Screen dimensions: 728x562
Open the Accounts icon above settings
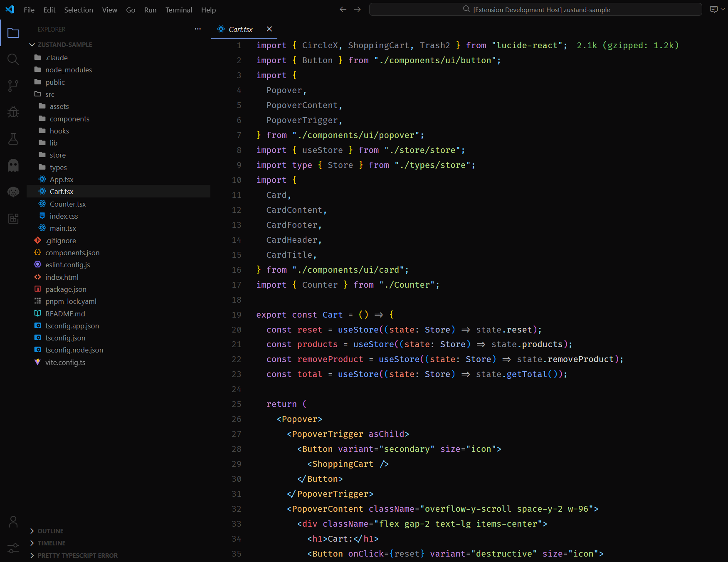pyautogui.click(x=13, y=521)
